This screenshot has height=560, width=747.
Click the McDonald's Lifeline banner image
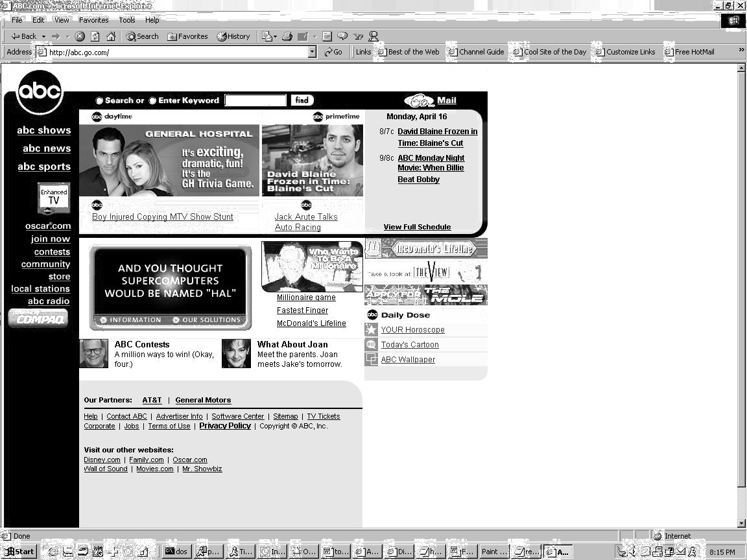(x=426, y=248)
